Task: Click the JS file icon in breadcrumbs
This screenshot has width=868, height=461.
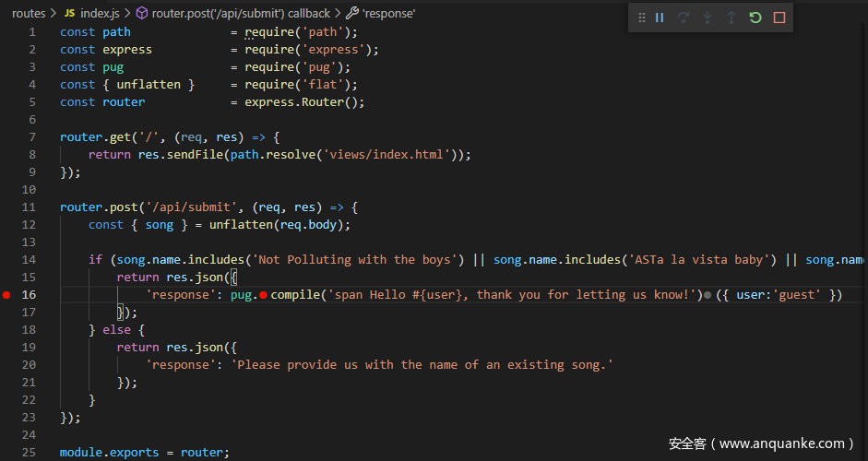Action: 69,14
